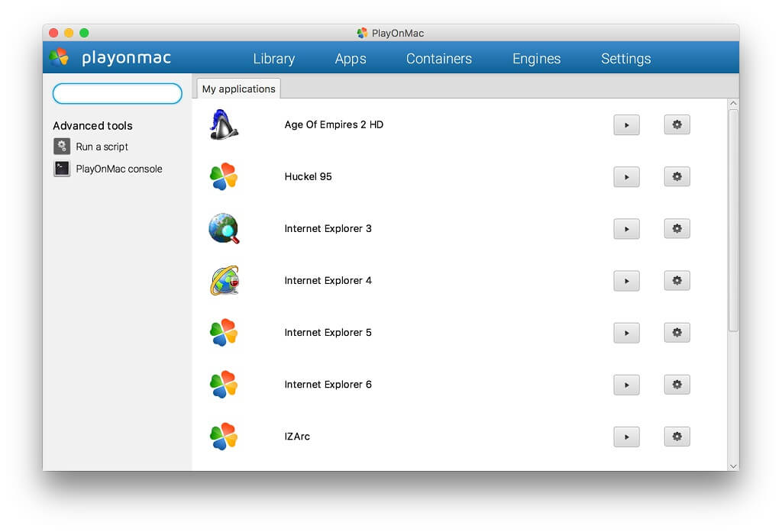The width and height of the screenshot is (782, 532).
Task: Open Huckel 95 gear settings
Action: point(677,176)
